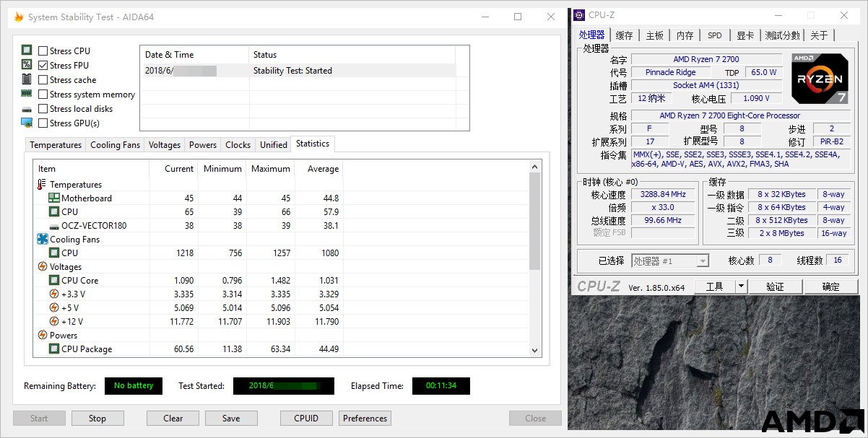Screen dimensions: 868x438
Task: Click the 验证 button in CPU-Z
Action: point(776,286)
